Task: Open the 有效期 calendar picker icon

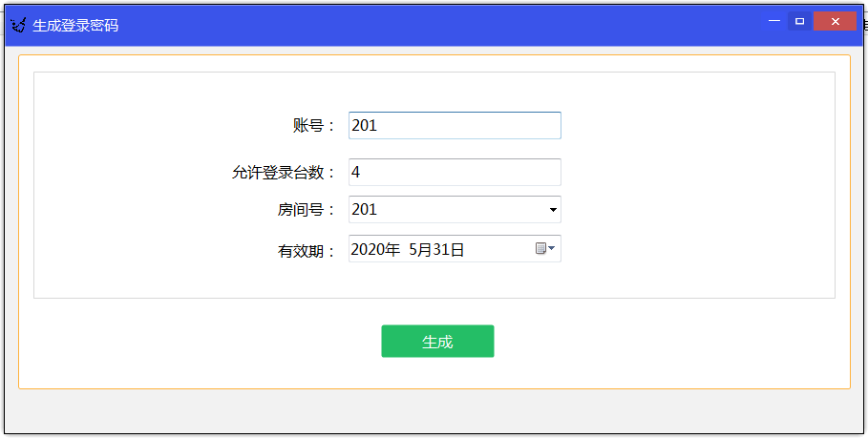Action: (544, 248)
